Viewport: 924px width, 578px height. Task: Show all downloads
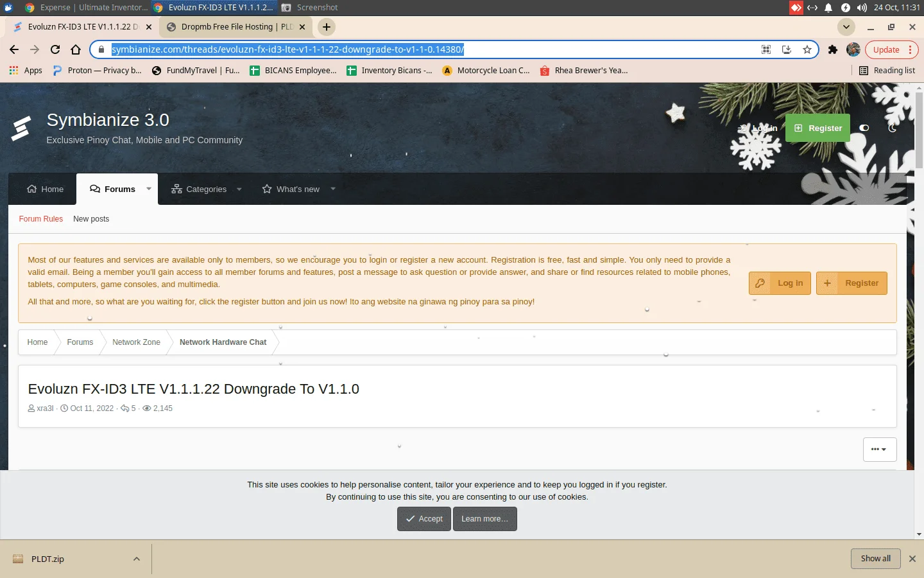[876, 559]
